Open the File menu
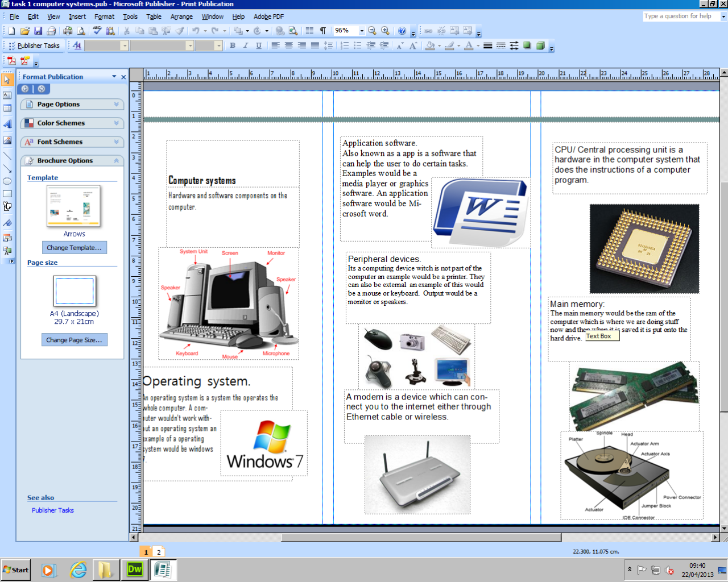This screenshot has height=582, width=728. click(x=14, y=16)
